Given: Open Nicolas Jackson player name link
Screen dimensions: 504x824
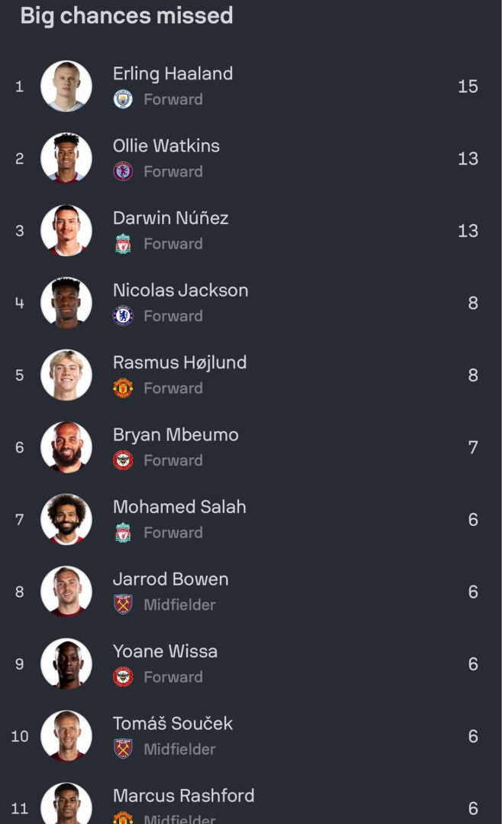Looking at the screenshot, I should click(x=180, y=290).
